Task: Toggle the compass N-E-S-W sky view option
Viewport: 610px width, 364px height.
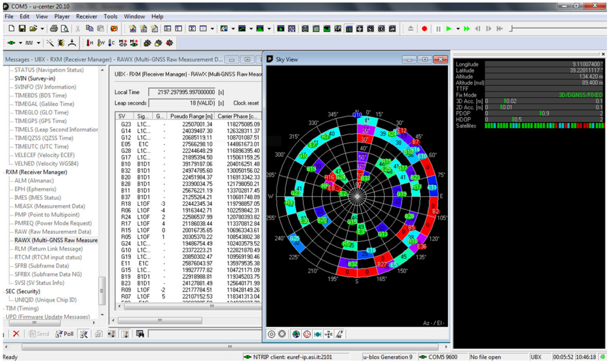Action: (328, 334)
